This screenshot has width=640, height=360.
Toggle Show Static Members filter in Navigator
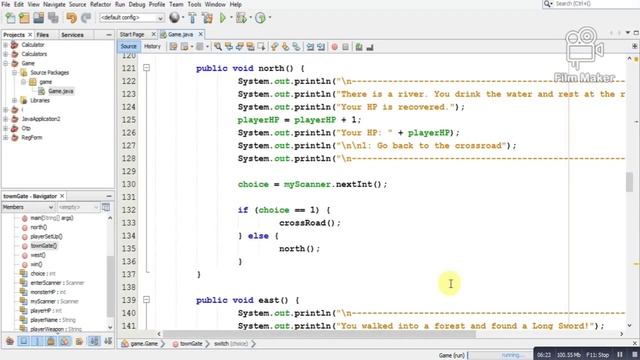click(x=38, y=341)
